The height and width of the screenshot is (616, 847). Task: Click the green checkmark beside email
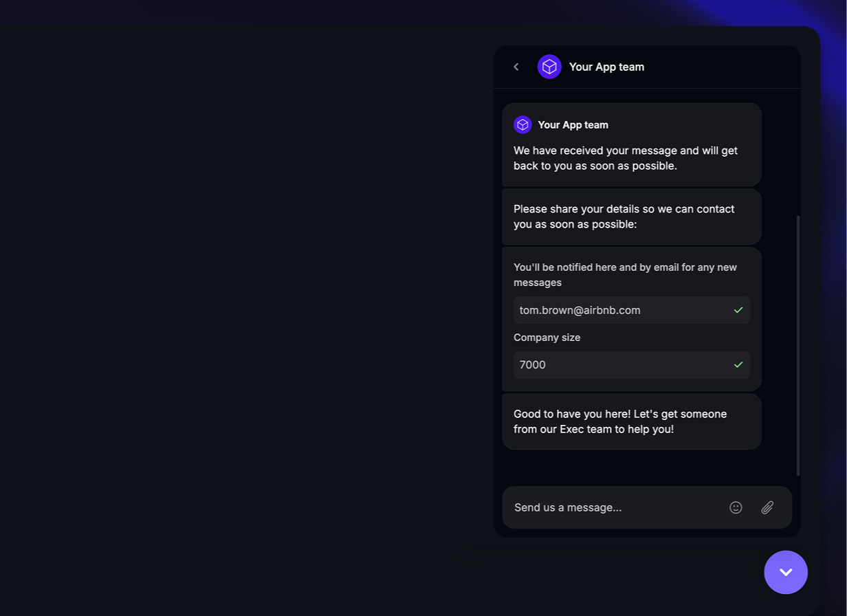[738, 310]
